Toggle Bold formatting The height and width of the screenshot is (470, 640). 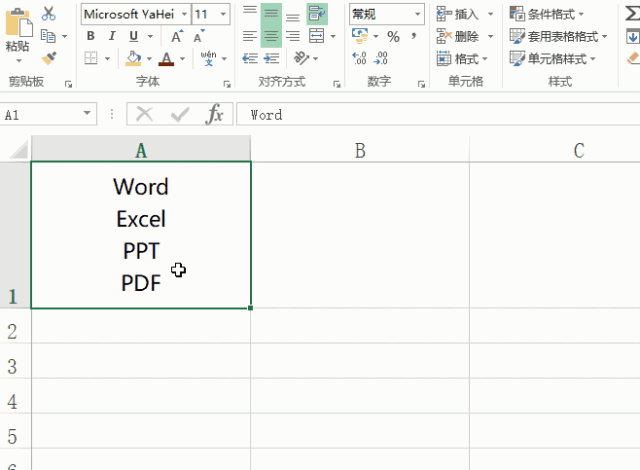(x=91, y=36)
